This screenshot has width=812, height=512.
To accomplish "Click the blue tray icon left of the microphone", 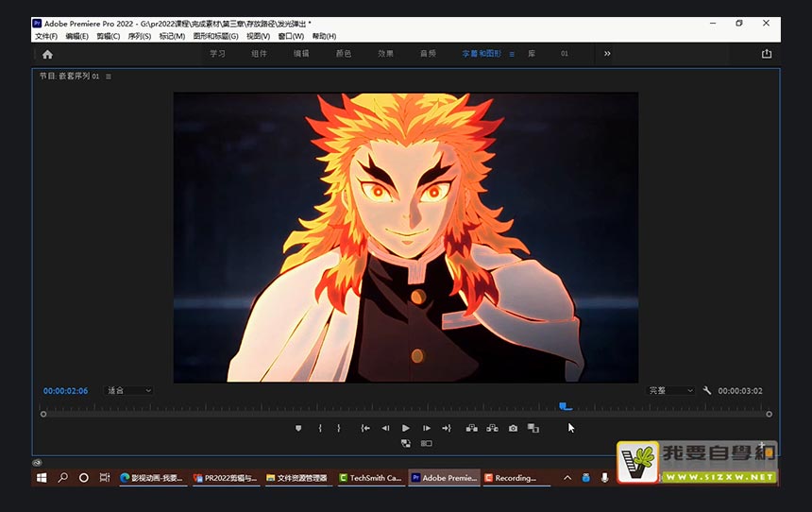I will tap(585, 478).
